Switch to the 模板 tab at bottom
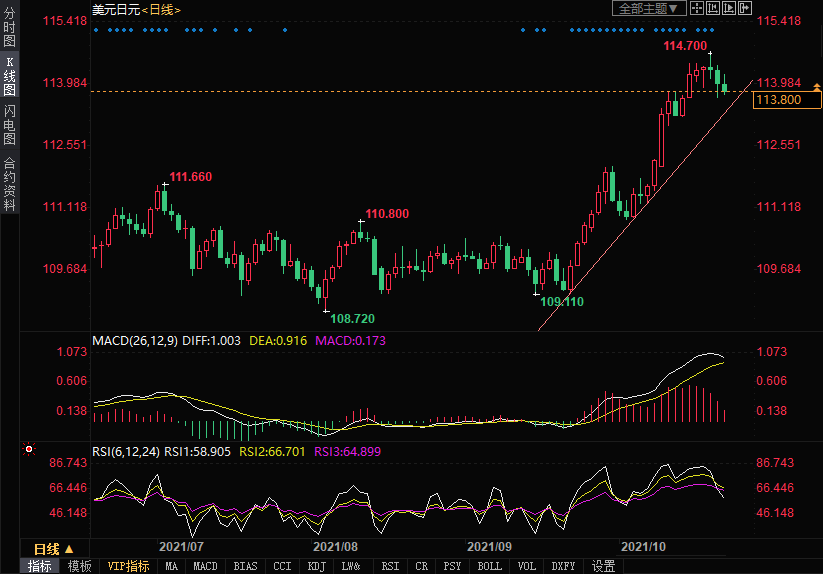Image resolution: width=823 pixels, height=574 pixels. click(x=79, y=566)
